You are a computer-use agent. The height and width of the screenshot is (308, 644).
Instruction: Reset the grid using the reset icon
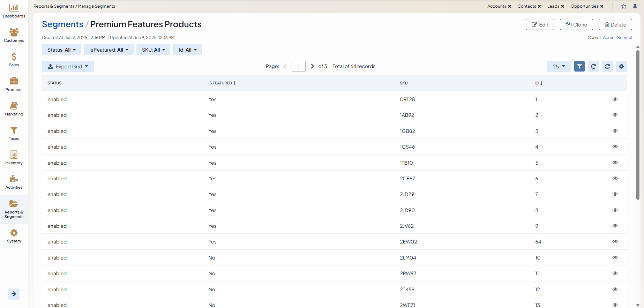607,66
